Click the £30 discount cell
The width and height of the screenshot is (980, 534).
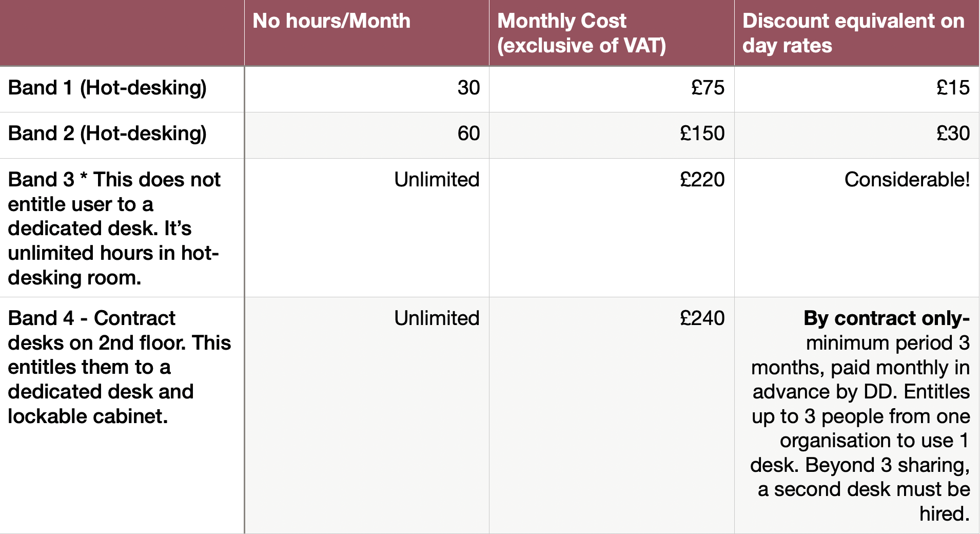tap(952, 133)
